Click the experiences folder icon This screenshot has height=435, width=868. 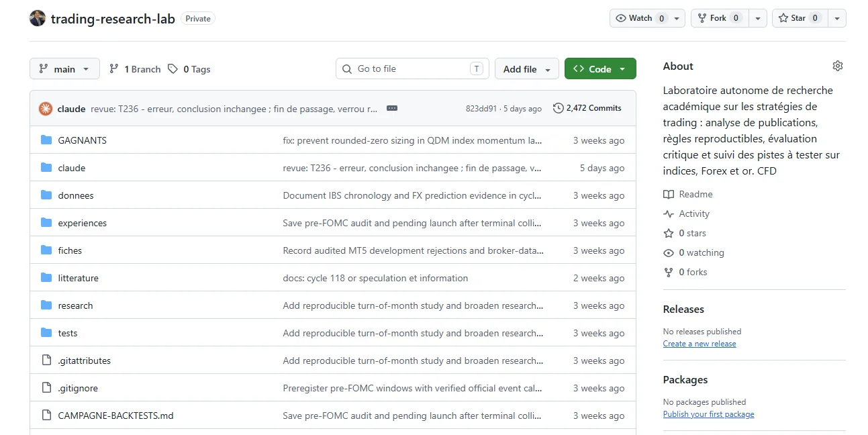coord(46,223)
